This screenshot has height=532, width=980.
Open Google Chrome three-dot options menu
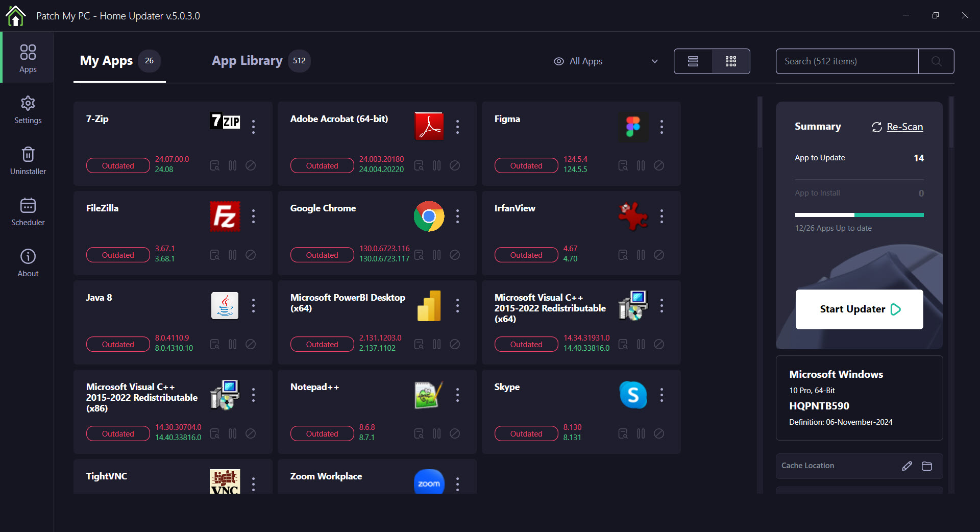457,216
